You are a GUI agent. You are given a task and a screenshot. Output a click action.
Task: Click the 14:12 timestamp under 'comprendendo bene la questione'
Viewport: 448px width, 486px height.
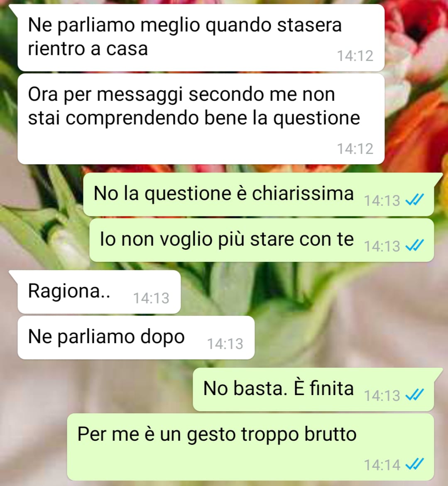tap(355, 149)
